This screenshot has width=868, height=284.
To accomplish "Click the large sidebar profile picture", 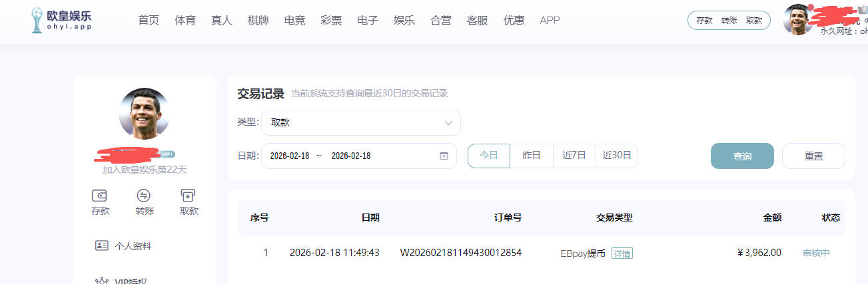I will (145, 113).
